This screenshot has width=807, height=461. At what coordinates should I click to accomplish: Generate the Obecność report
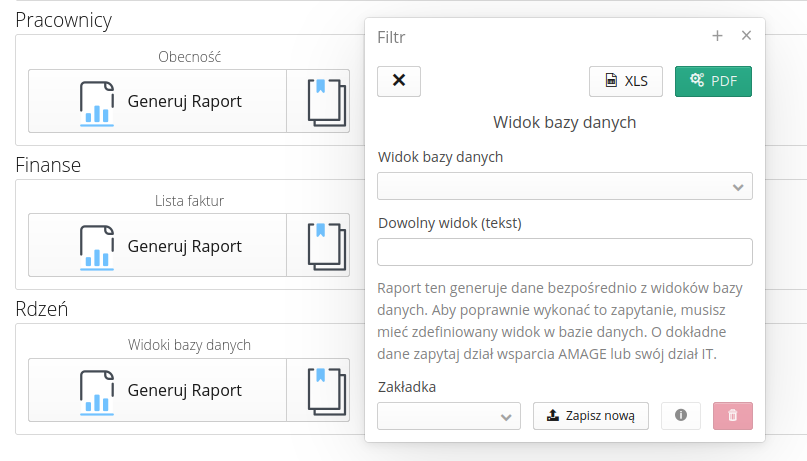[x=158, y=101]
